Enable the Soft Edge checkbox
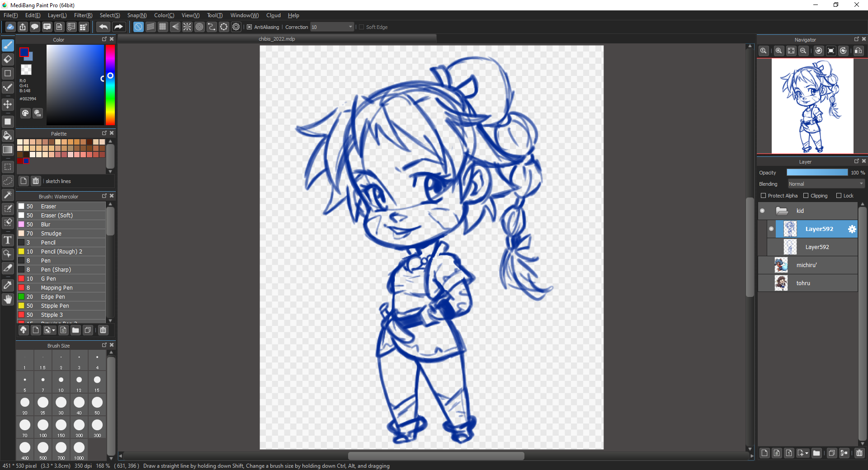This screenshot has height=470, width=868. pyautogui.click(x=361, y=27)
